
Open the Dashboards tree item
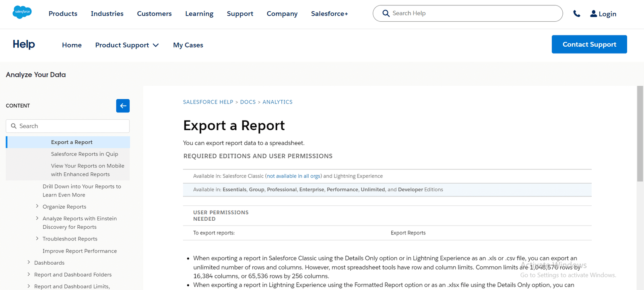click(x=49, y=263)
